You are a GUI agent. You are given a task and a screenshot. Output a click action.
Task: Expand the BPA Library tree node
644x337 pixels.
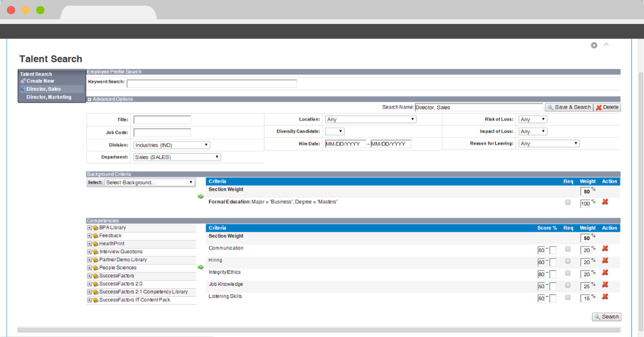coord(89,228)
